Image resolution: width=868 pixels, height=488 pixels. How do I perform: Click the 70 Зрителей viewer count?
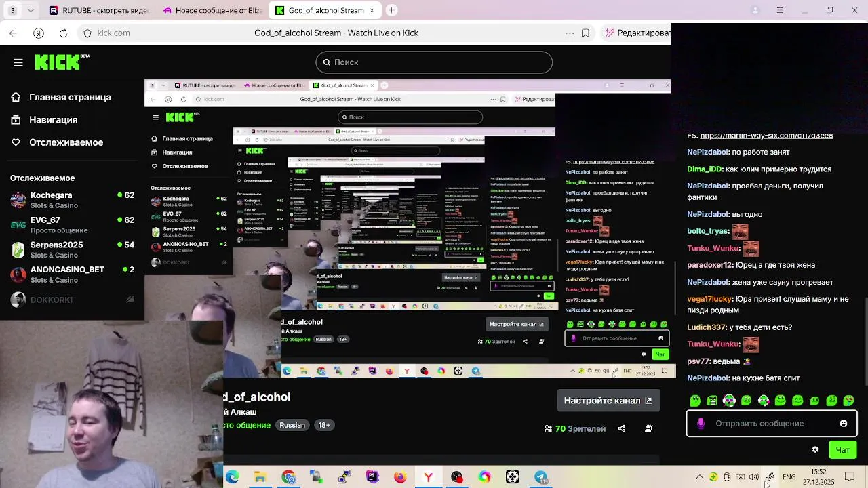click(575, 428)
